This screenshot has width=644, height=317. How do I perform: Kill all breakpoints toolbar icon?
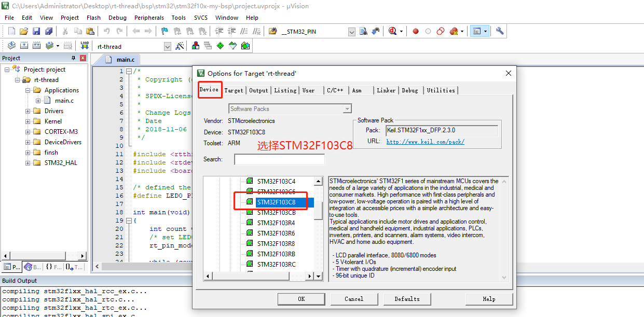click(x=454, y=31)
